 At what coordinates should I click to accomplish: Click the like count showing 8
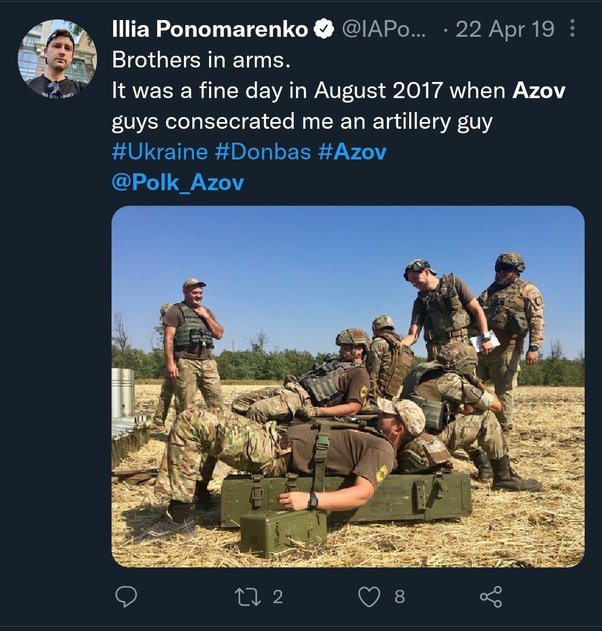click(399, 597)
